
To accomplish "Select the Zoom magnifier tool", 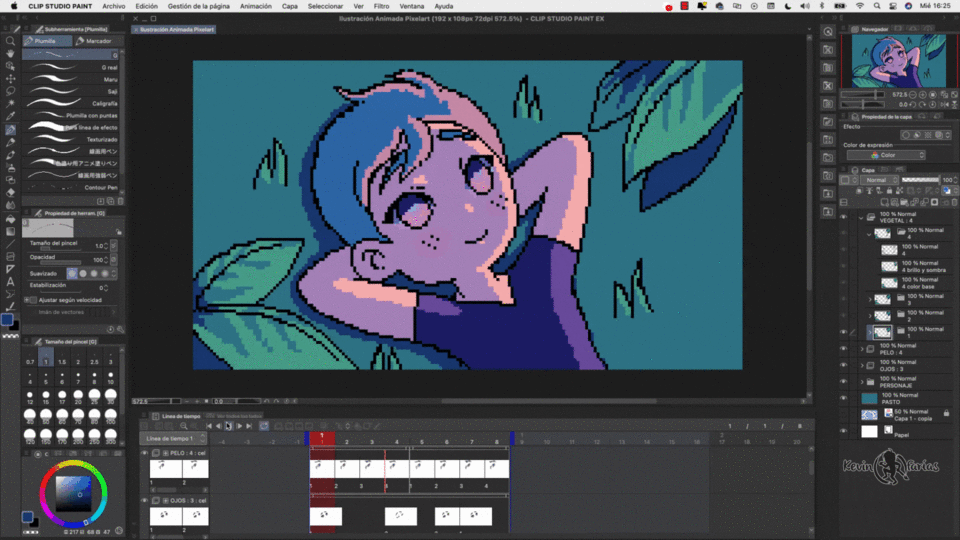I will tap(10, 41).
